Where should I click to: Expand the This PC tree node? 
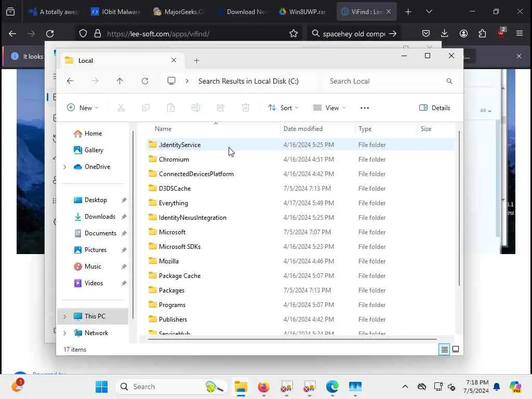(65, 316)
